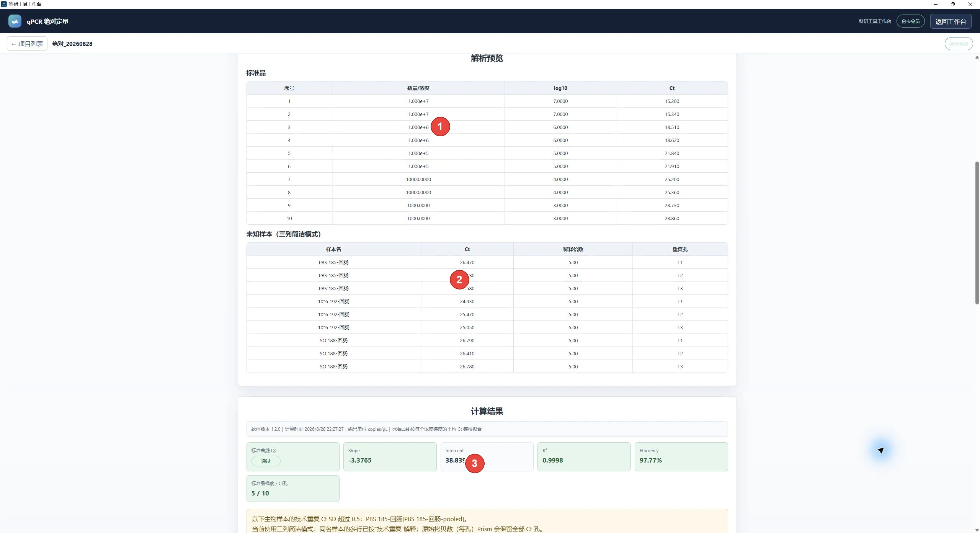The image size is (980, 533).
Task: Click the standard row number 7 cell
Action: (289, 179)
